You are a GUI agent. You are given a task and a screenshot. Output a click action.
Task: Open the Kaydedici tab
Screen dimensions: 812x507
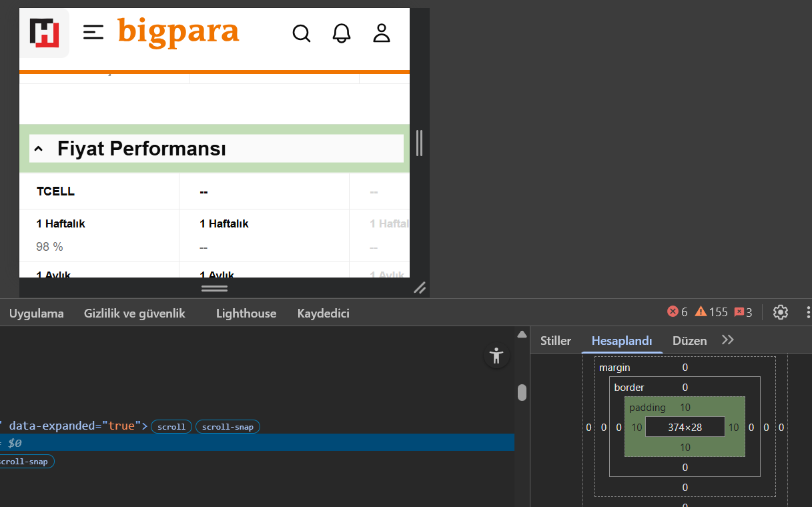click(324, 313)
